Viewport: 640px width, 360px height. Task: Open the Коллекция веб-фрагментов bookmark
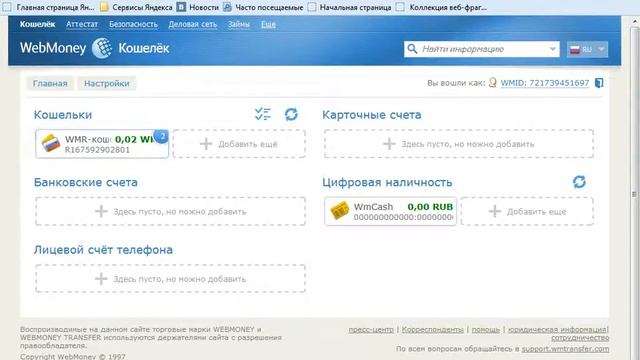pos(442,7)
